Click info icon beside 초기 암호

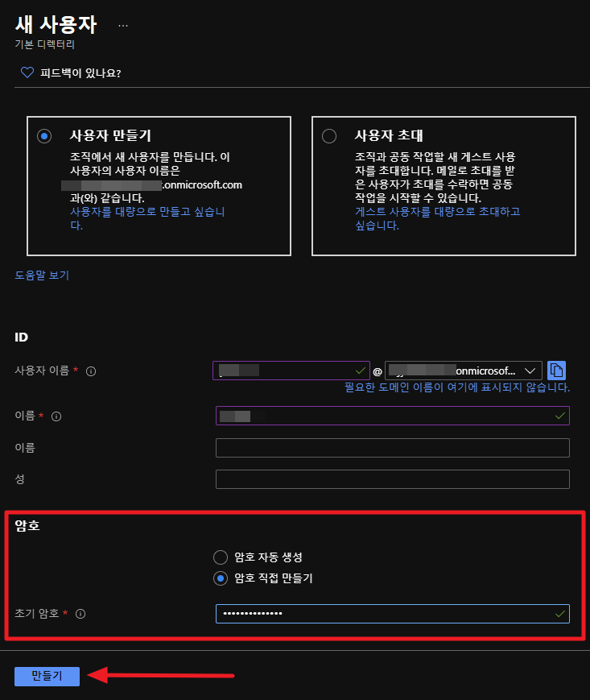click(x=80, y=614)
